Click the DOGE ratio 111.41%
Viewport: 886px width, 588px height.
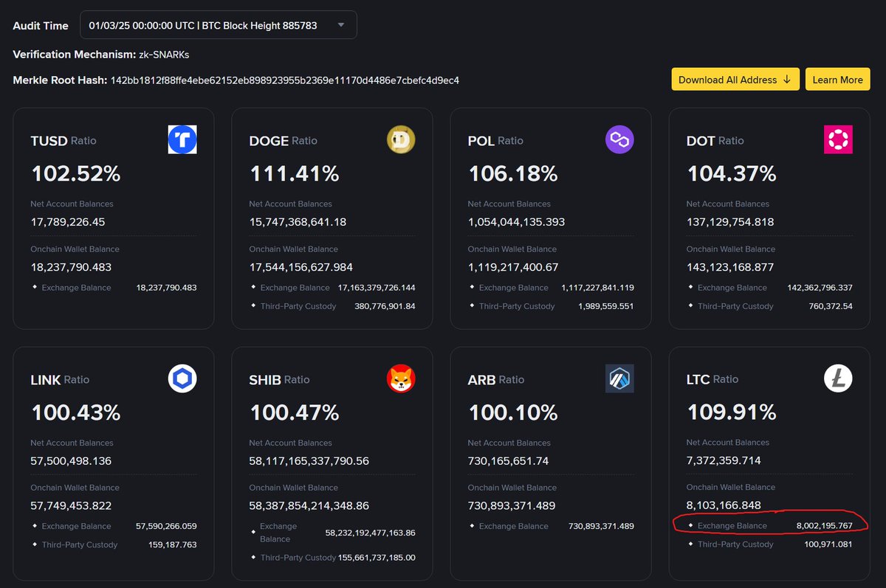pos(294,174)
